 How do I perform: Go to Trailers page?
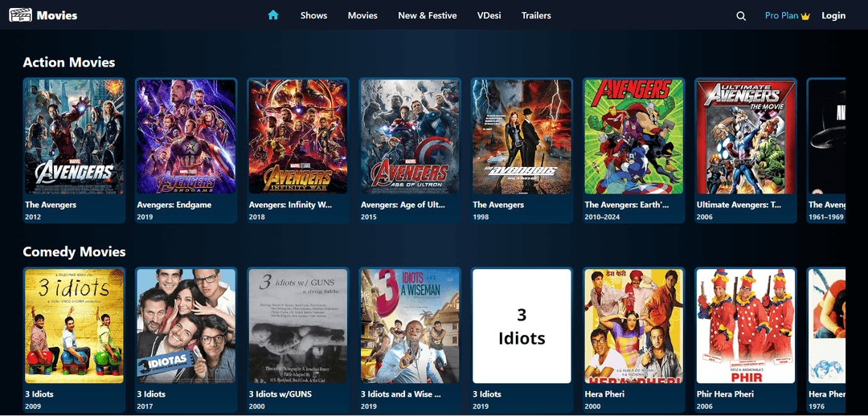coord(536,15)
